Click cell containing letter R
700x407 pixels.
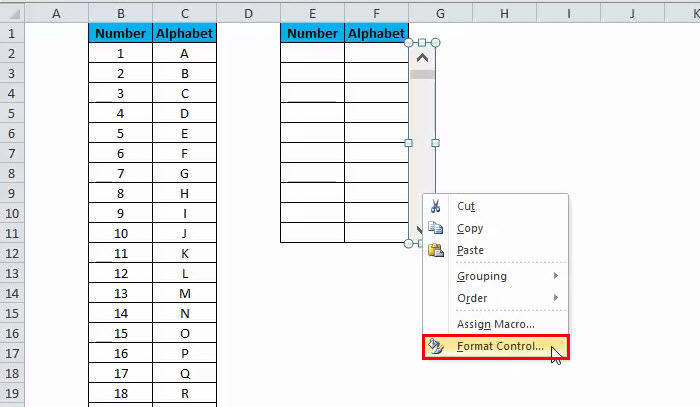click(x=184, y=393)
